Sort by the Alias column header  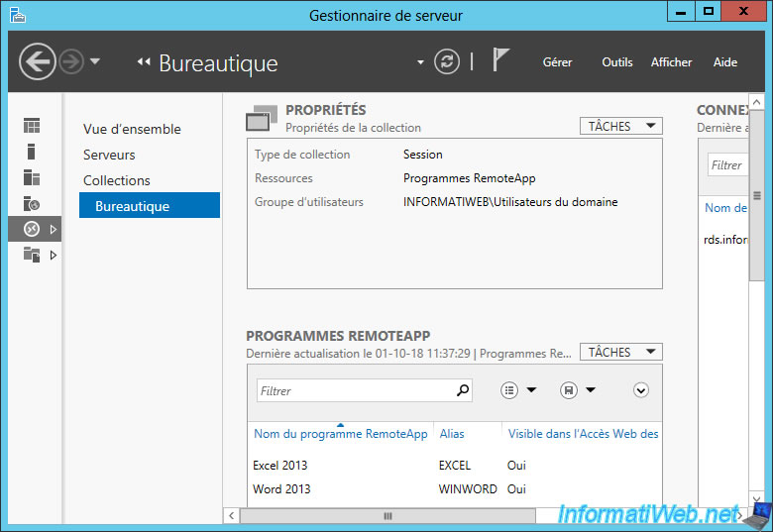(x=452, y=434)
